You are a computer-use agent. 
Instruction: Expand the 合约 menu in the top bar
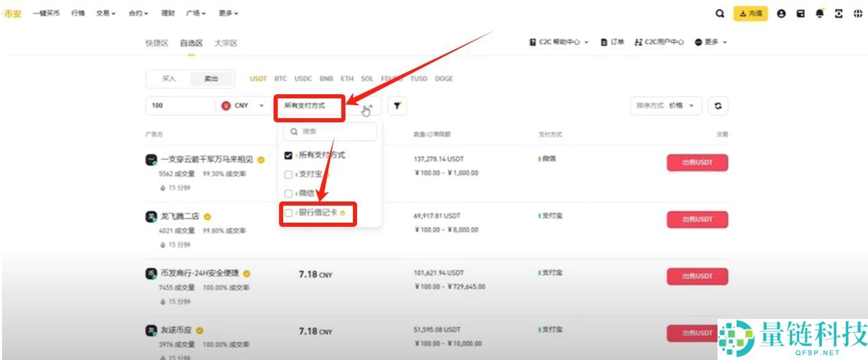(139, 13)
